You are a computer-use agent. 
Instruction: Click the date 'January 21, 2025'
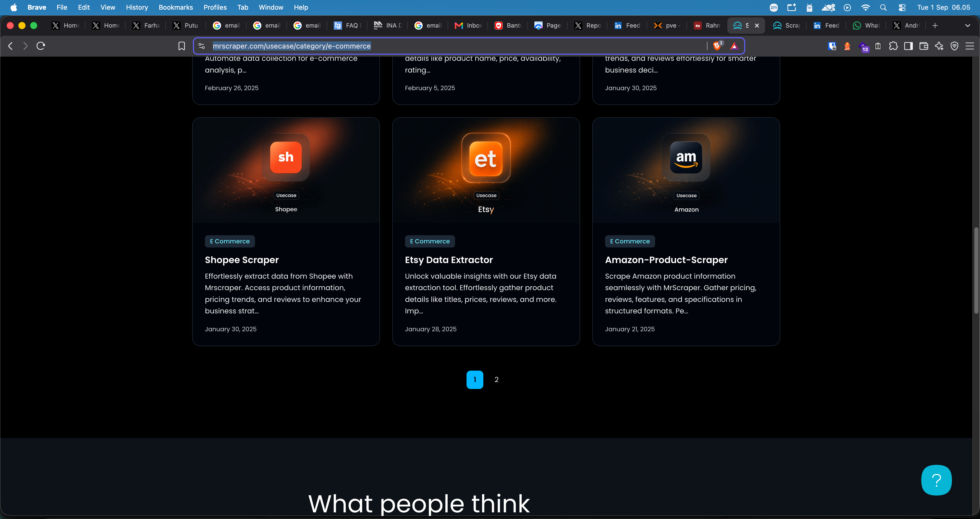tap(630, 329)
